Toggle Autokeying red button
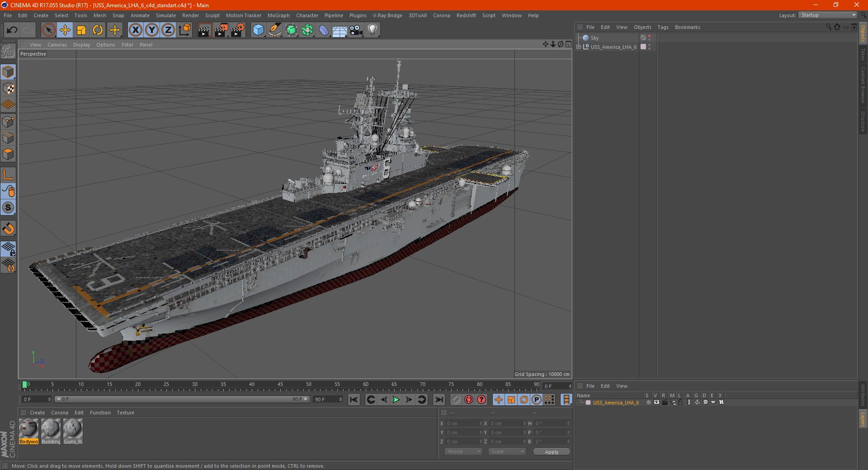868x470 pixels. pos(469,399)
